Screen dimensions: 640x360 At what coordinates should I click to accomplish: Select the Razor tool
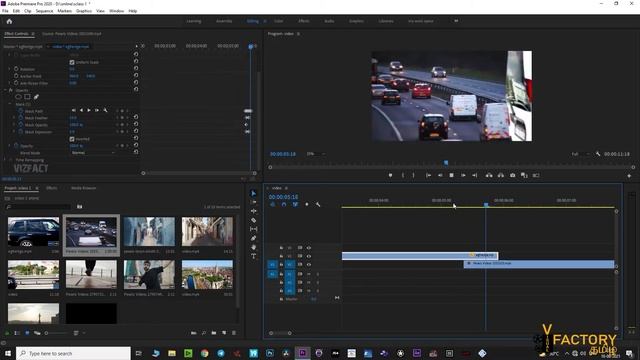253,220
